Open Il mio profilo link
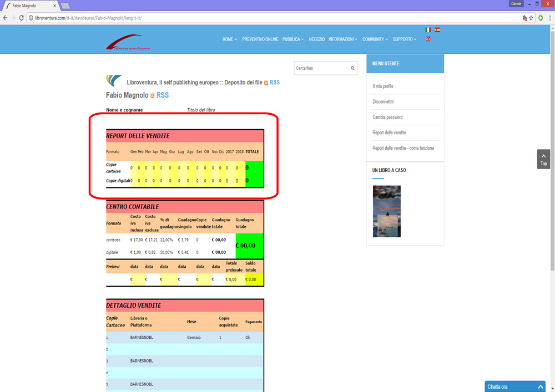 click(383, 86)
